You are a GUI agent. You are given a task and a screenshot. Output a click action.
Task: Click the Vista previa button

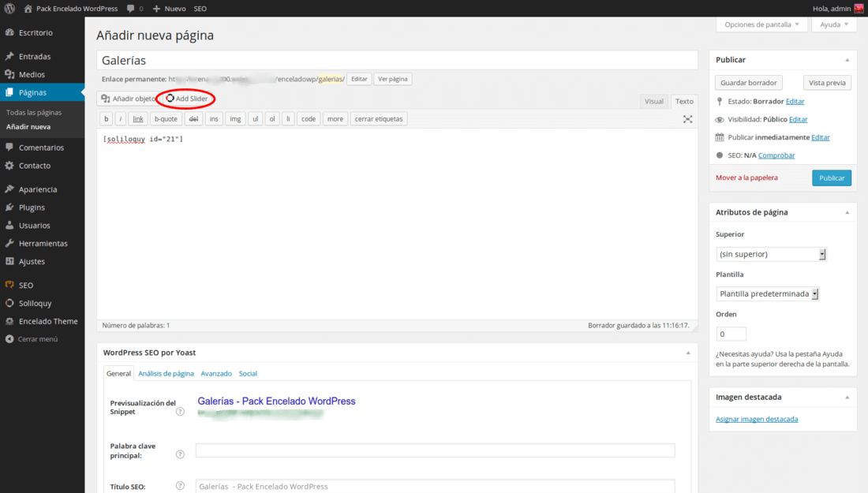tap(827, 83)
